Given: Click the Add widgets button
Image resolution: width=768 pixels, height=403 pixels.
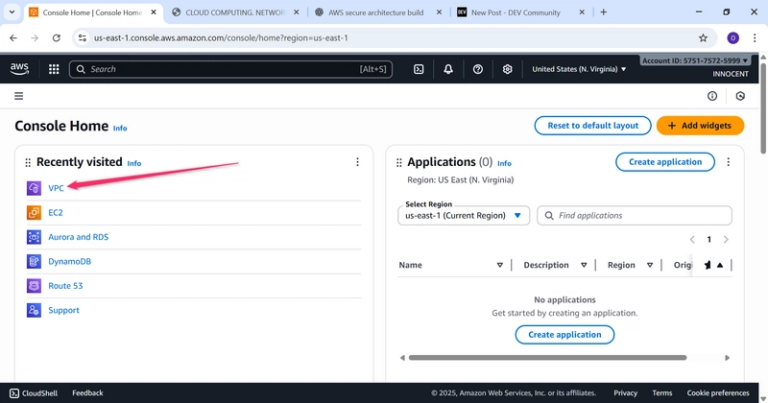Looking at the screenshot, I should (700, 125).
